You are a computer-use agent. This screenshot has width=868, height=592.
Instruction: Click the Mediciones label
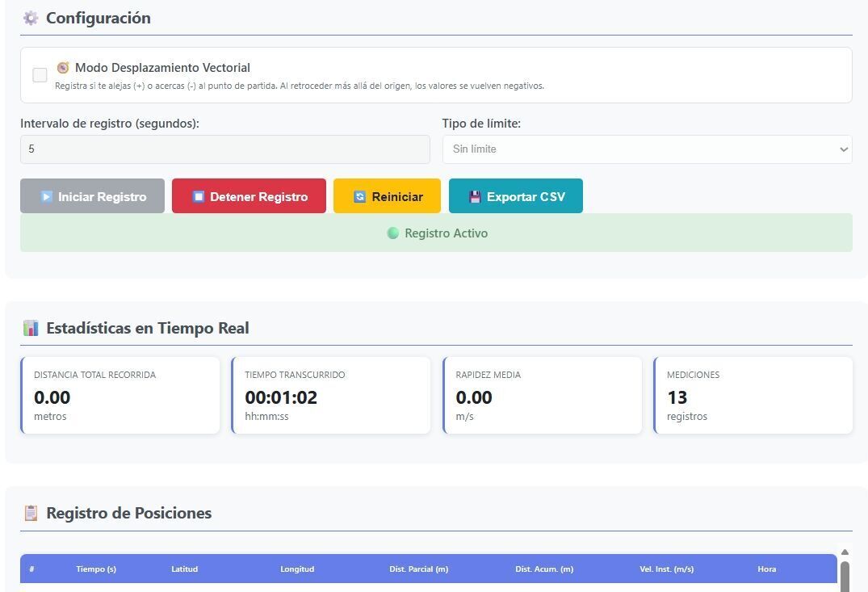pos(693,375)
